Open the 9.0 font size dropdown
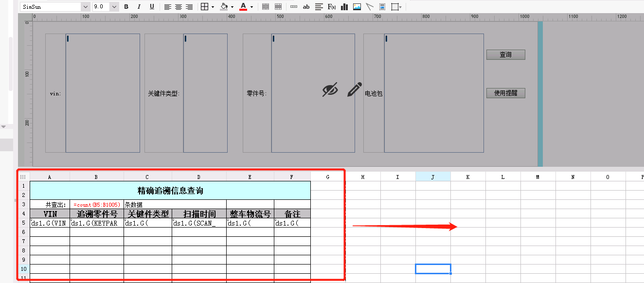 tap(114, 7)
